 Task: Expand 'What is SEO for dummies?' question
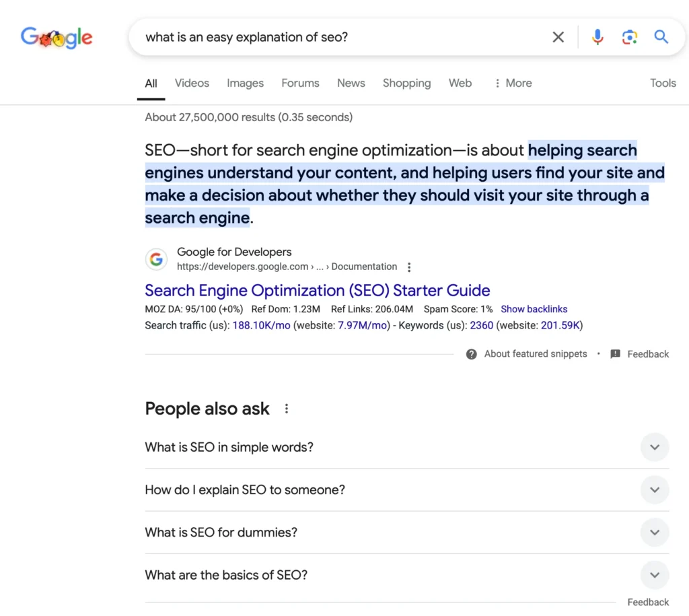(407, 533)
